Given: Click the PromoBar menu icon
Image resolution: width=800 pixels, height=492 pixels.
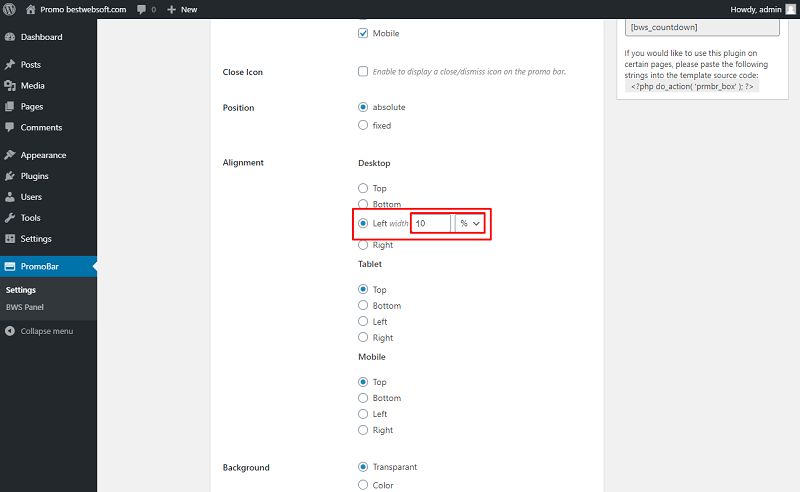Looking at the screenshot, I should 10,266.
